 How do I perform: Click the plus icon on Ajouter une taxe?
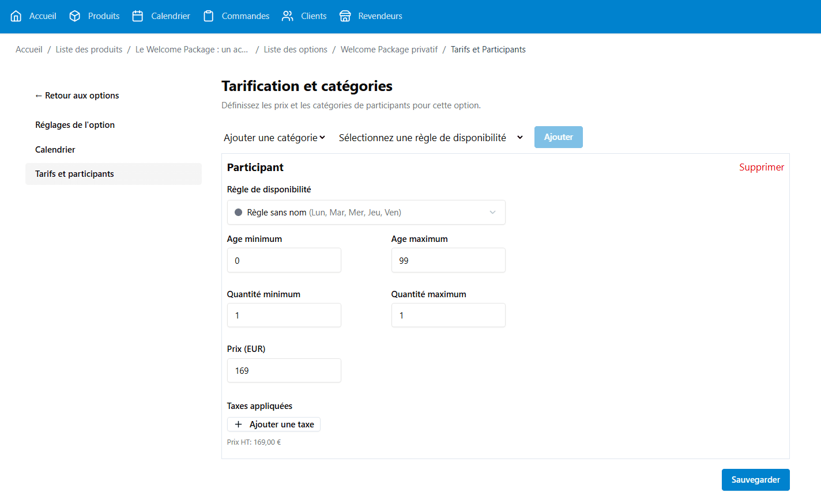coord(238,424)
